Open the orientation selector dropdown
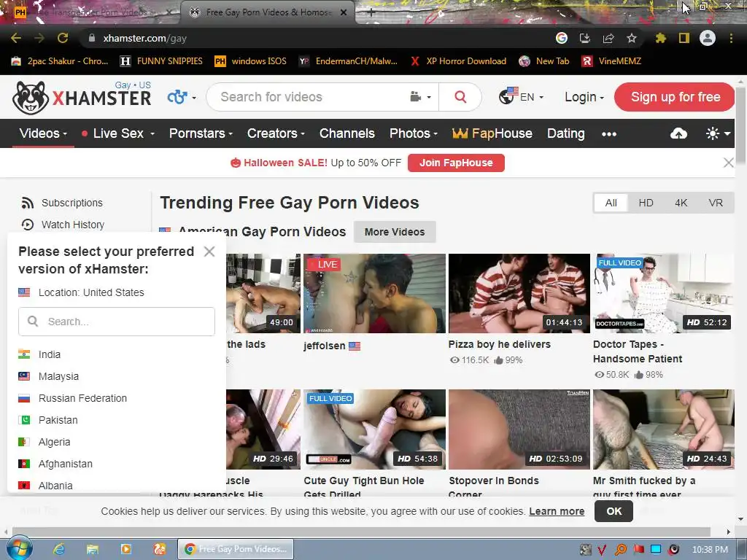The height and width of the screenshot is (560, 747). click(182, 97)
